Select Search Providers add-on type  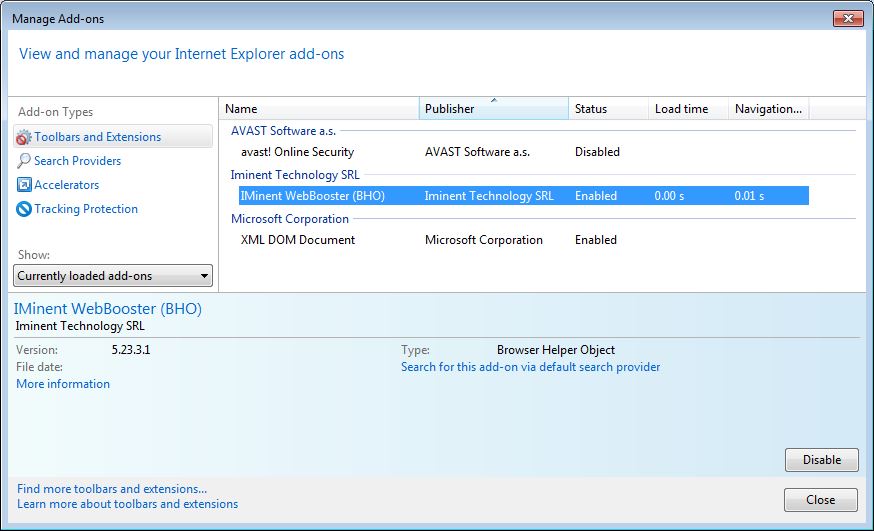coord(77,160)
